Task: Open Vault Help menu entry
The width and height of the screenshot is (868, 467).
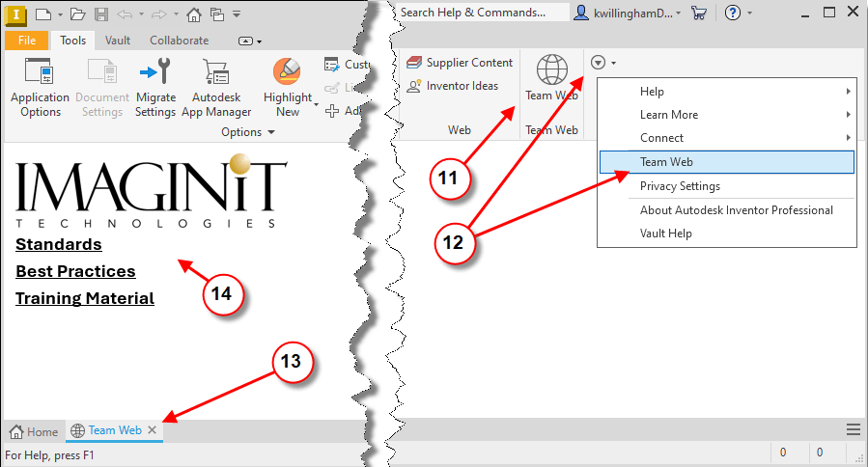Action: (x=727, y=233)
